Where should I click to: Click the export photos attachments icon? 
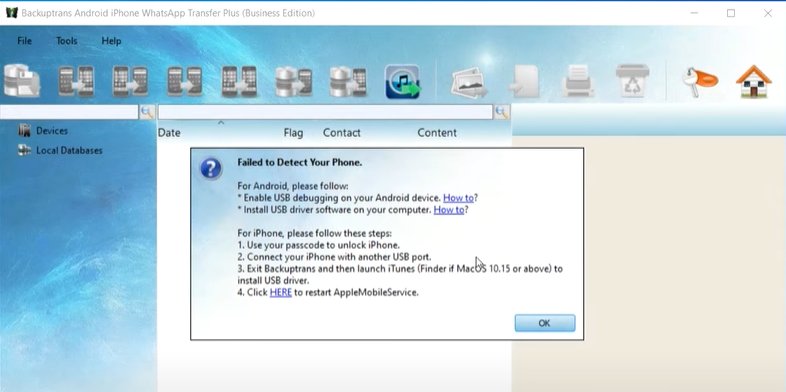click(469, 82)
